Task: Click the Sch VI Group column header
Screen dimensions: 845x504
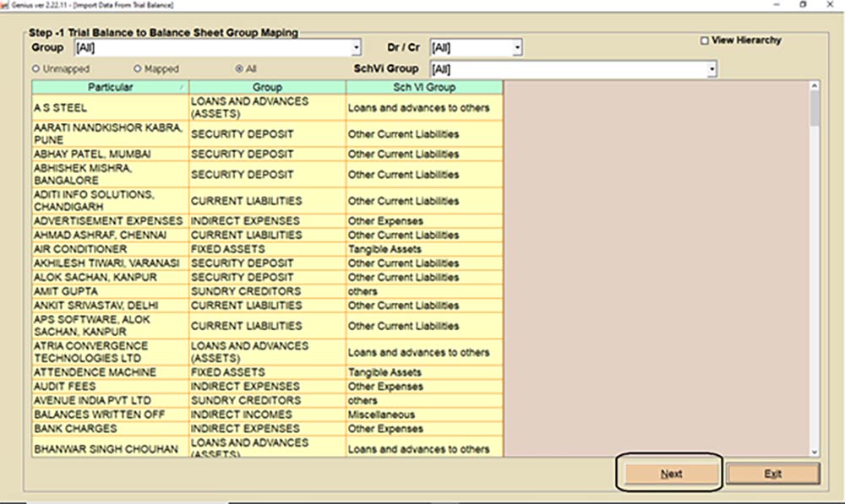Action: 425,87
